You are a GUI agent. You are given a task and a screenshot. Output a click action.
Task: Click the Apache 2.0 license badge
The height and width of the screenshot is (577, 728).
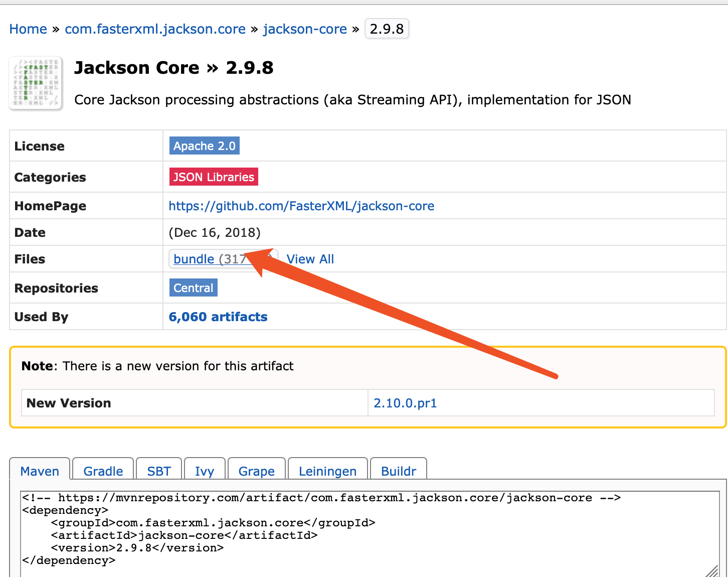click(205, 146)
